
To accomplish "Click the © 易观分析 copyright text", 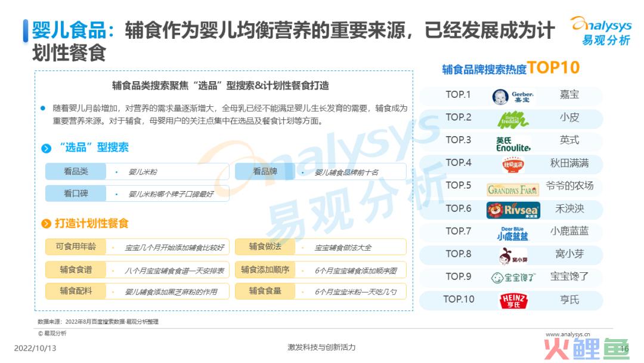I will pos(52,333).
